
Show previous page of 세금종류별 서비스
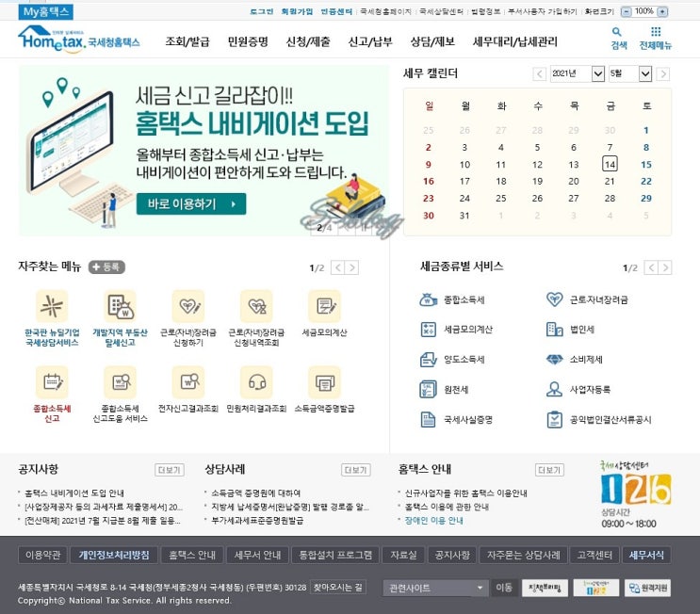[x=651, y=267]
